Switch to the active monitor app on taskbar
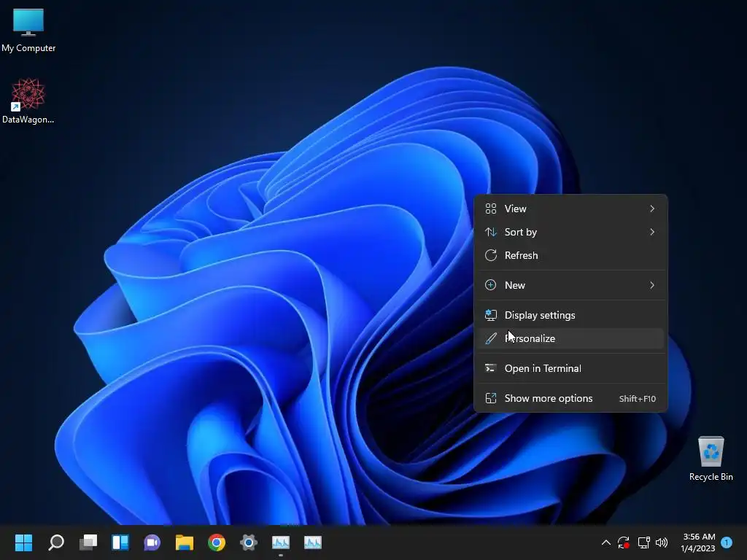Image resolution: width=747 pixels, height=560 pixels. tap(281, 542)
